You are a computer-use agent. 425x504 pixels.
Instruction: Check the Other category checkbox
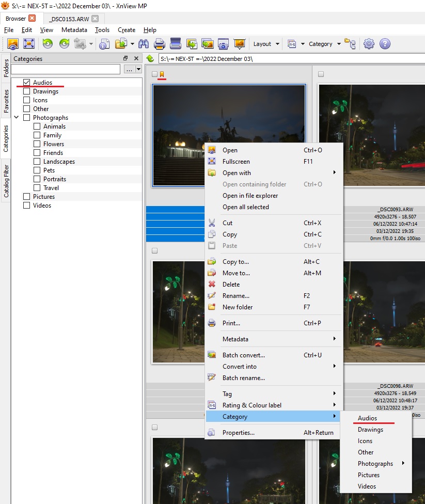click(27, 108)
